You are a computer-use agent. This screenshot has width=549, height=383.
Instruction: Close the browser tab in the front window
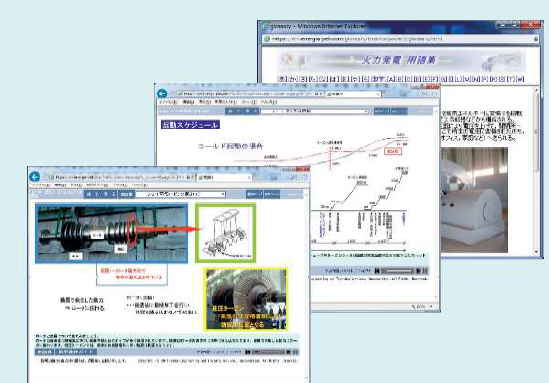click(x=249, y=178)
